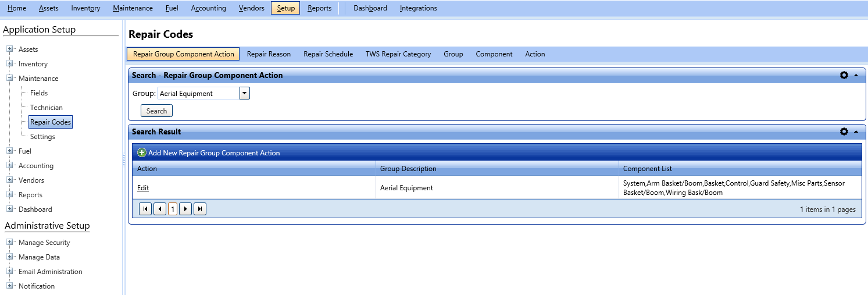Viewport: 868px width, 295px height.
Task: Switch to the Repair Reason tab
Action: [269, 54]
